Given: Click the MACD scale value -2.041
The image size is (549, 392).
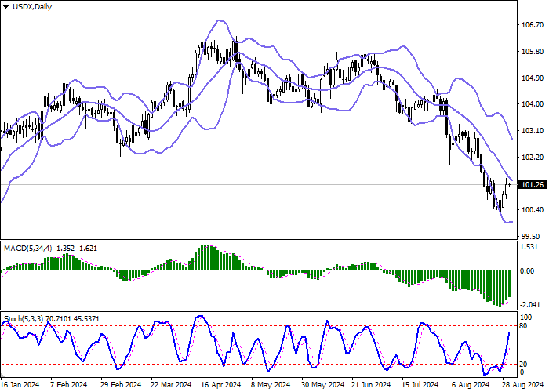Looking at the screenshot, I should coord(529,305).
